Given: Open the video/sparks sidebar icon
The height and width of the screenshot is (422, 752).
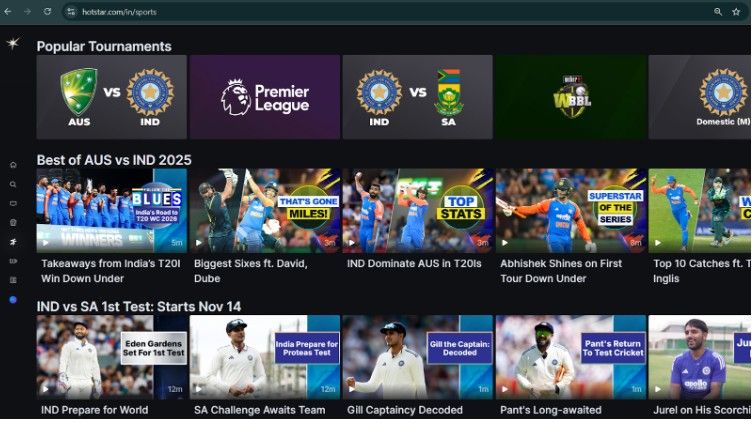Looking at the screenshot, I should tap(13, 261).
